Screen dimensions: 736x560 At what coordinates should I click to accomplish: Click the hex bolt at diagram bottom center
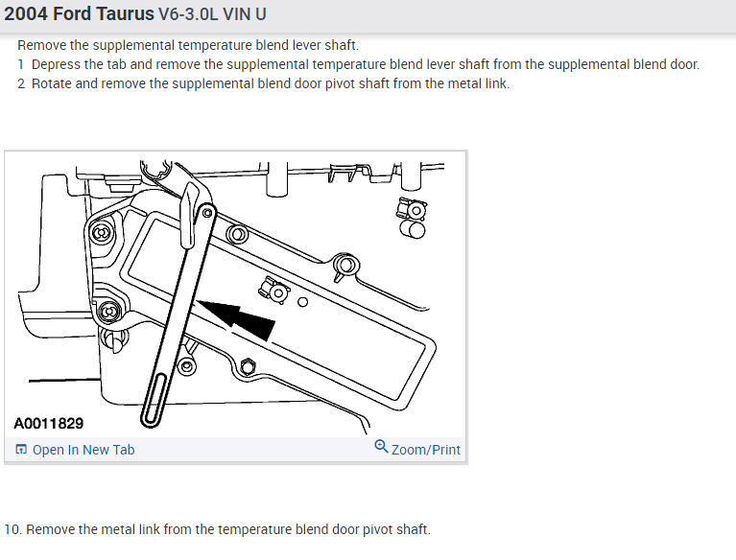click(x=248, y=366)
